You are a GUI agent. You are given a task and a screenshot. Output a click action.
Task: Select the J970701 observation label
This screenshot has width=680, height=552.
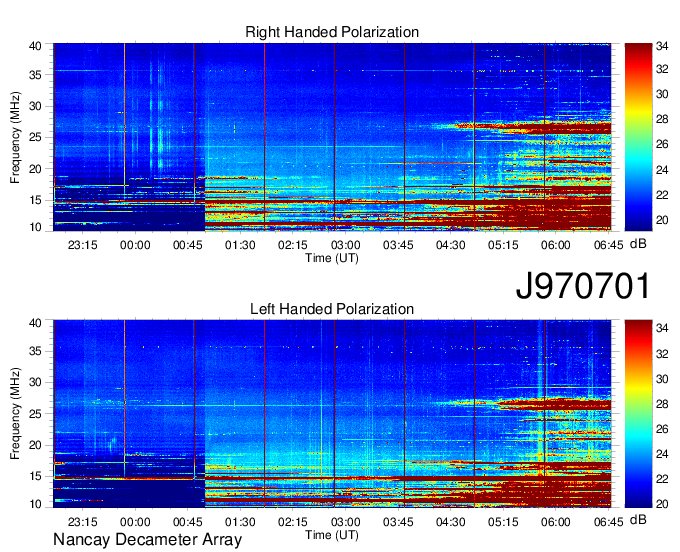point(583,286)
